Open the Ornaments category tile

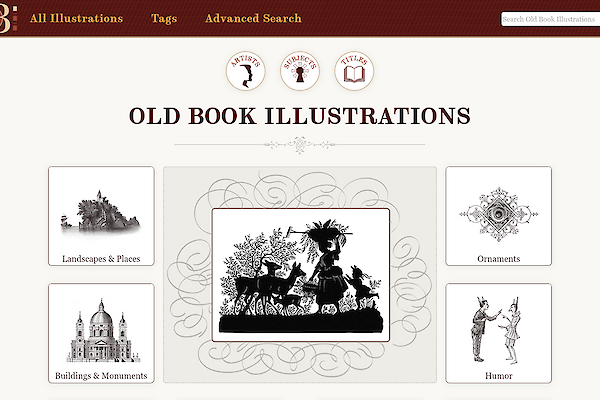(499, 216)
